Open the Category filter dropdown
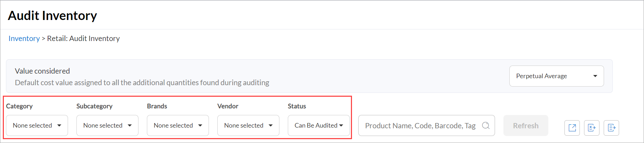 tap(37, 125)
